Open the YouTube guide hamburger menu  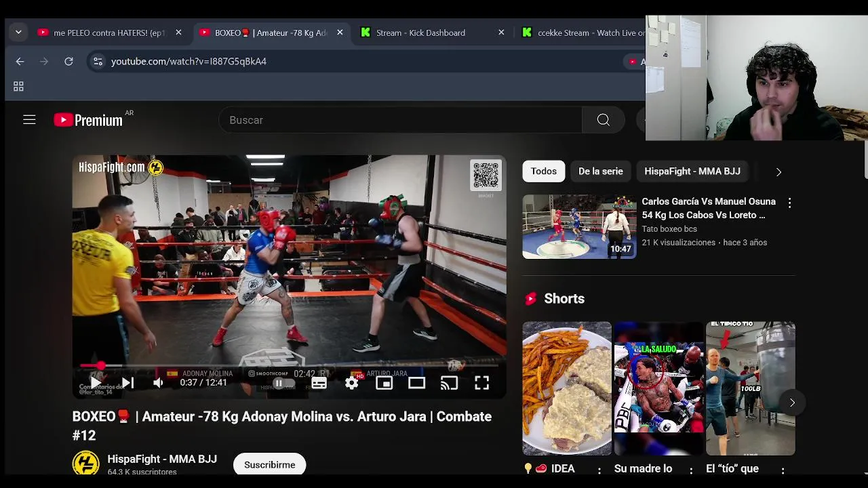click(x=29, y=120)
